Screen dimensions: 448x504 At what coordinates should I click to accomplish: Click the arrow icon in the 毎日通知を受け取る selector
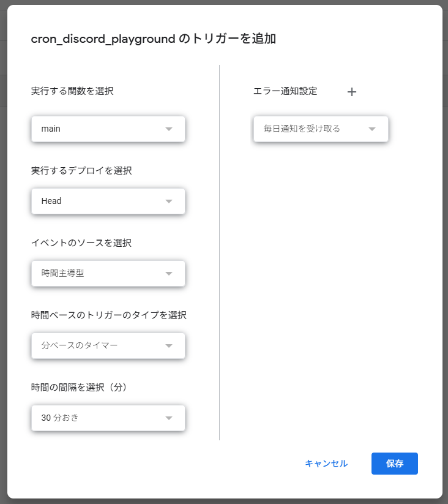[372, 129]
